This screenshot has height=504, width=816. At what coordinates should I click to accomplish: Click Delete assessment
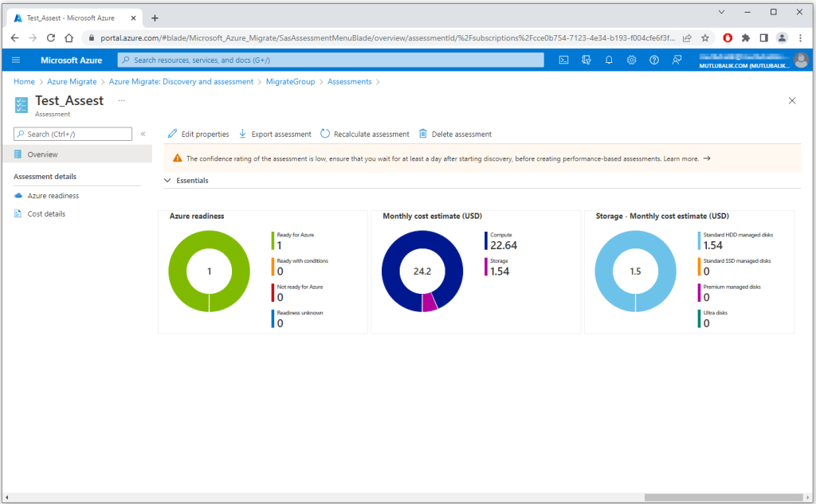pos(455,135)
